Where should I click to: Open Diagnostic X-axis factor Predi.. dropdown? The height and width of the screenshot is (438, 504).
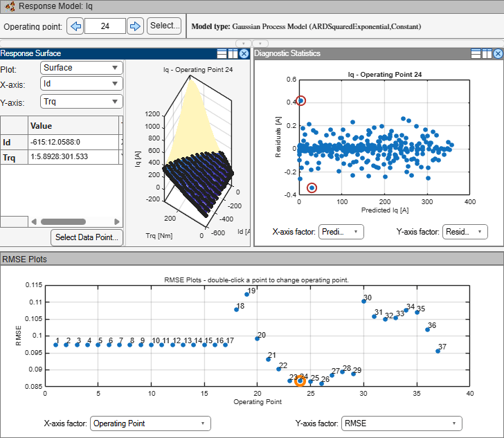[341, 232]
